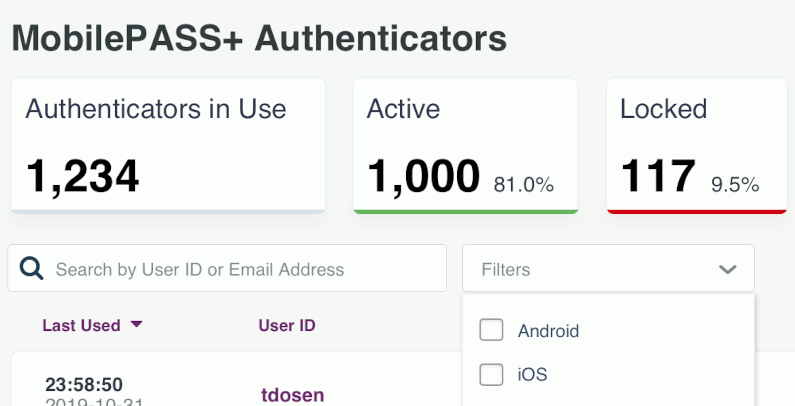The height and width of the screenshot is (406, 795).
Task: Sort by the User ID column header
Action: tap(287, 325)
